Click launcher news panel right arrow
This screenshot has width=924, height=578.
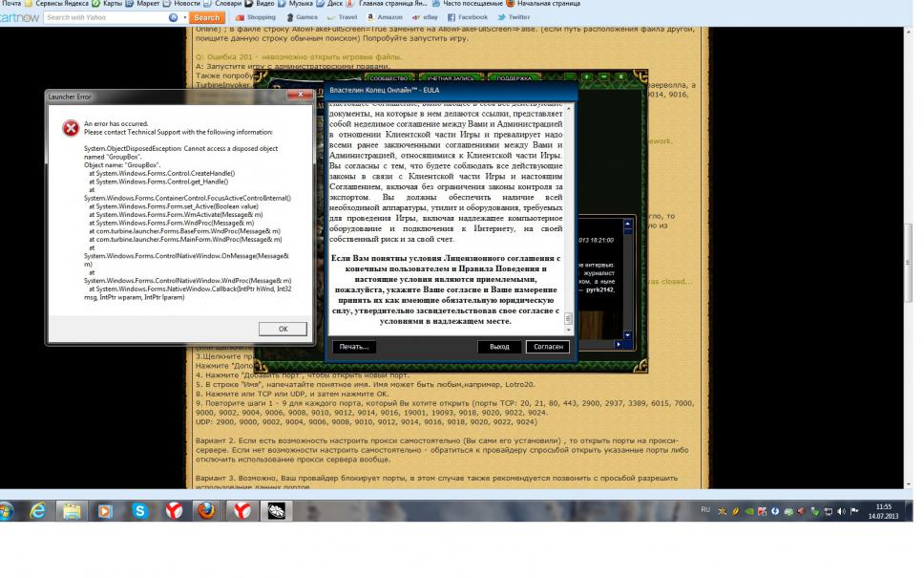[x=619, y=344]
